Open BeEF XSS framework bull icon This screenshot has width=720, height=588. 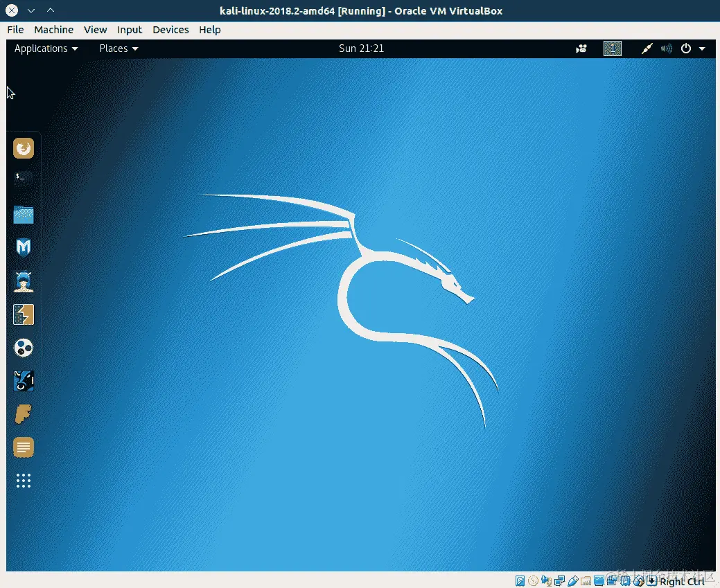[24, 380]
